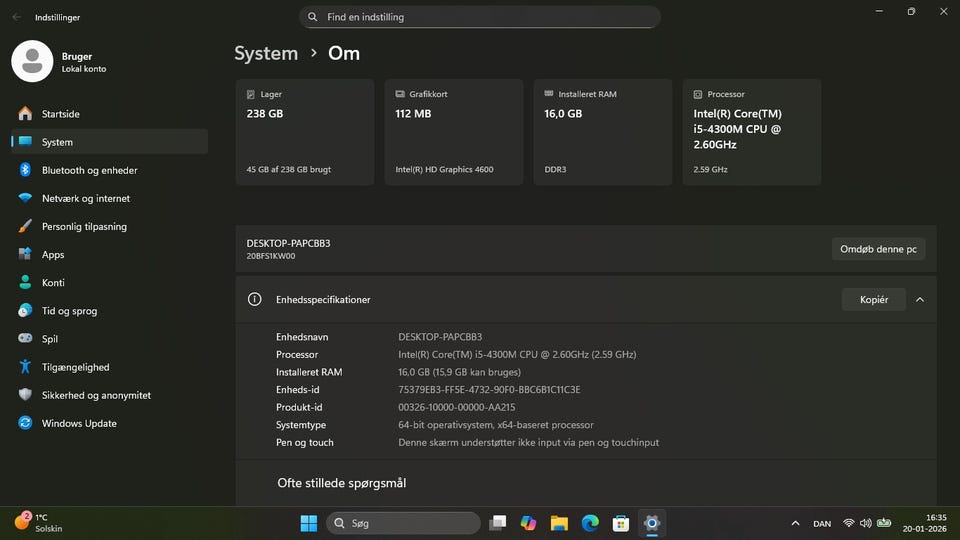Click the System breadcrumb link
This screenshot has height=540, width=960.
[x=266, y=53]
